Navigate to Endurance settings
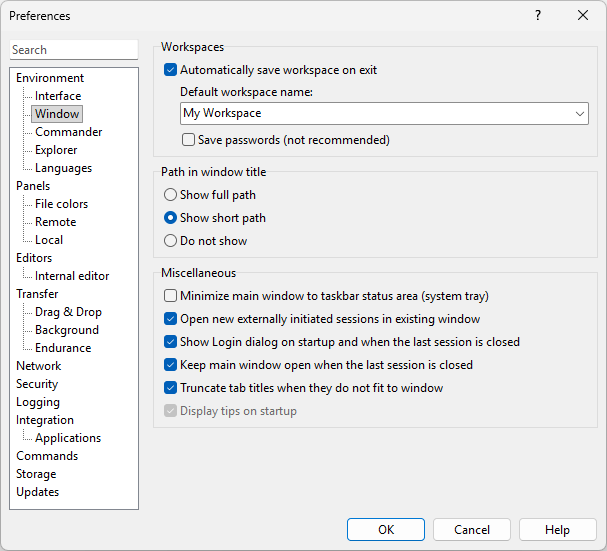 [x=63, y=348]
